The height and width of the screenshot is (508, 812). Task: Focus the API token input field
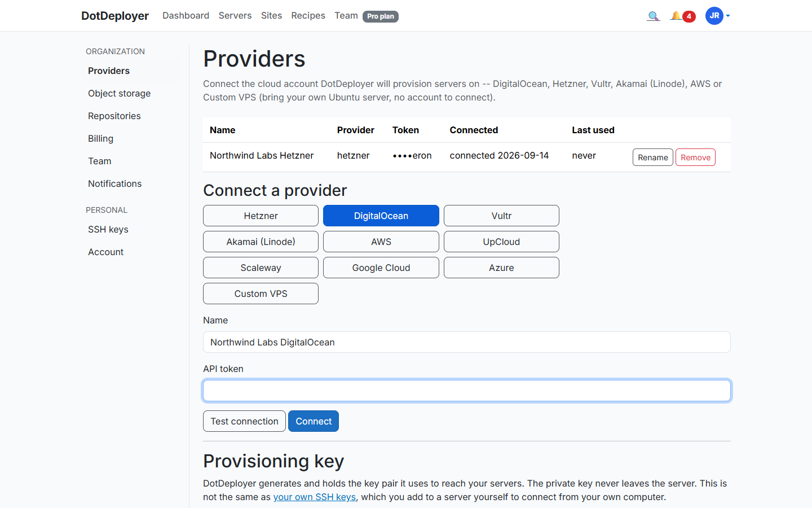467,391
